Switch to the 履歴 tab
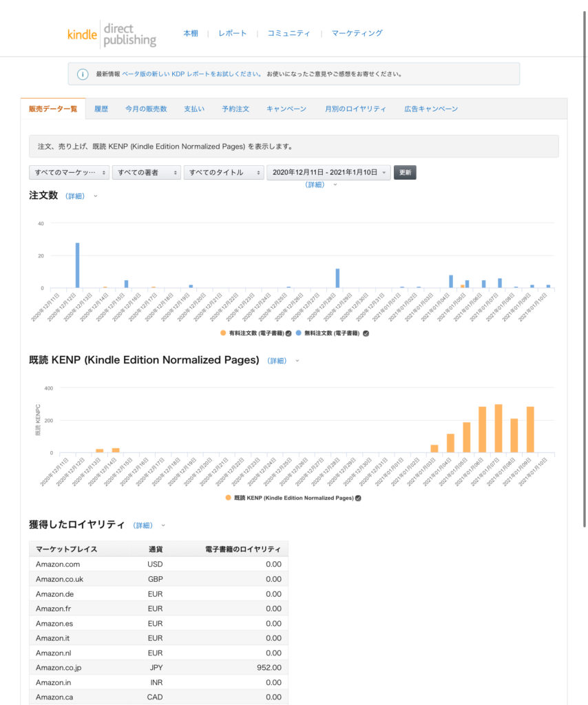Image resolution: width=588 pixels, height=705 pixels. tap(101, 109)
